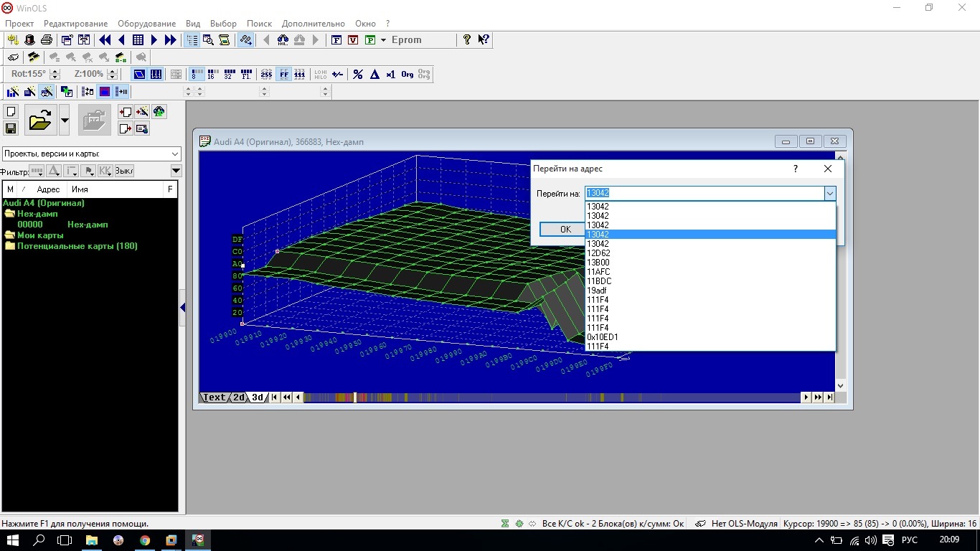
Task: Click the export file page-with-arrow icon
Action: 126,128
